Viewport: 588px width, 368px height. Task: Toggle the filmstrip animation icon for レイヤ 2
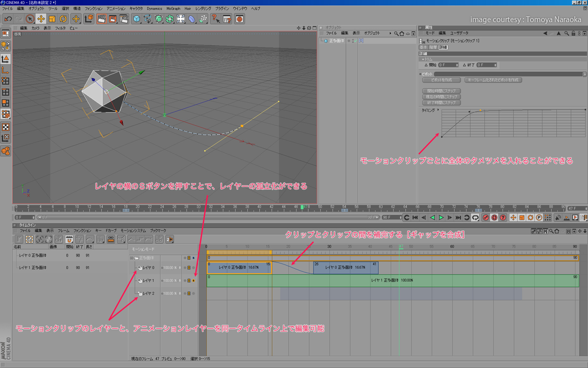click(189, 293)
